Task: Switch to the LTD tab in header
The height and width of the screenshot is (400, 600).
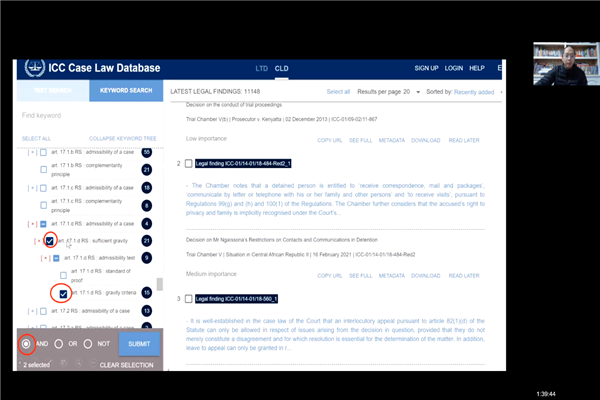Action: click(x=261, y=68)
